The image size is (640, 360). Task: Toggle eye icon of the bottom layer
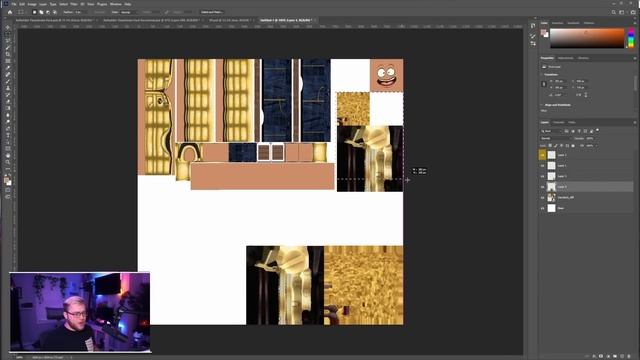point(542,208)
